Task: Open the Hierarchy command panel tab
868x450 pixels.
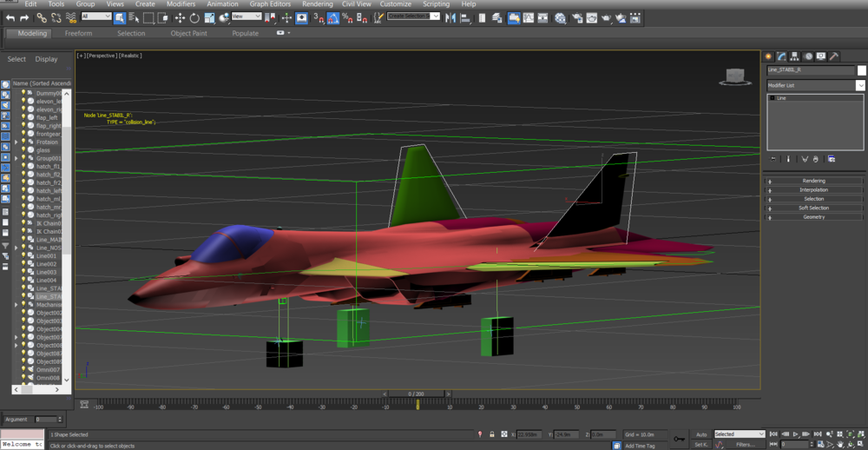Action: click(794, 56)
